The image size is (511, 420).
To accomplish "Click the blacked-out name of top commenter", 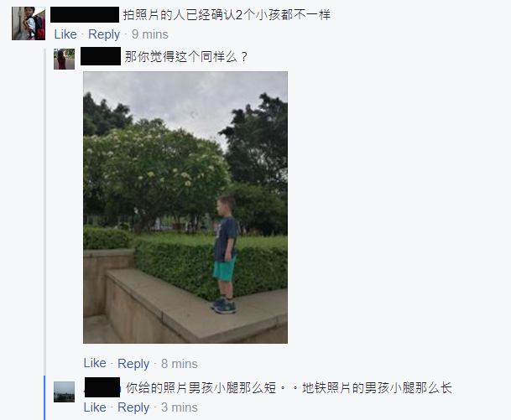I will (85, 14).
